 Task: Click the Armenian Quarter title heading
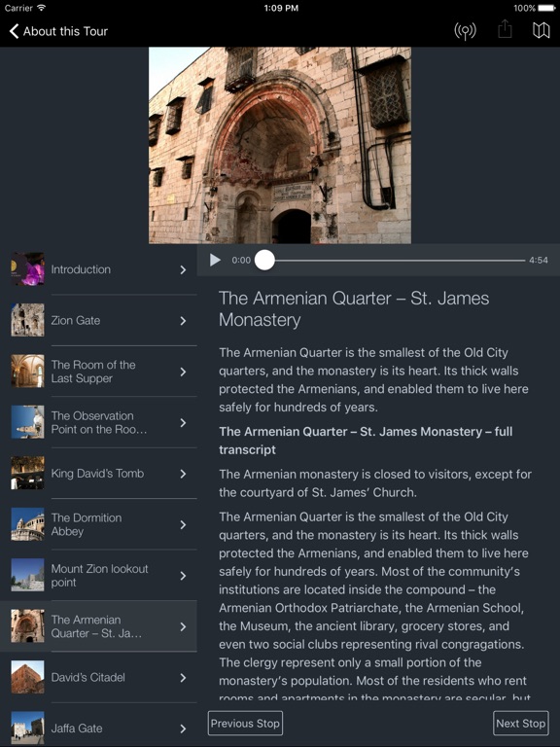(354, 308)
